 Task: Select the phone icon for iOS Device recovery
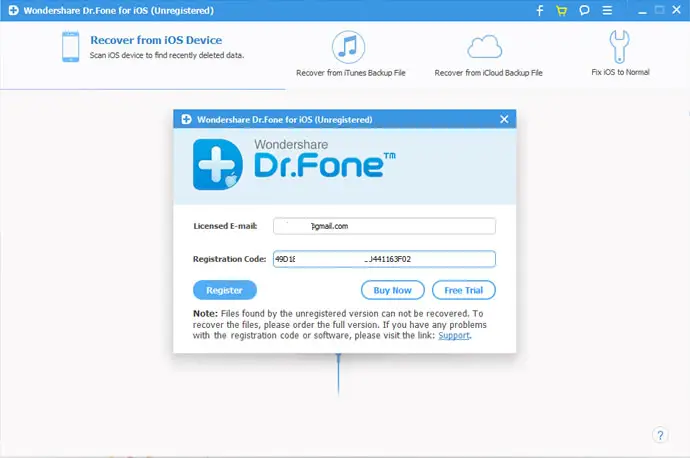(70, 47)
